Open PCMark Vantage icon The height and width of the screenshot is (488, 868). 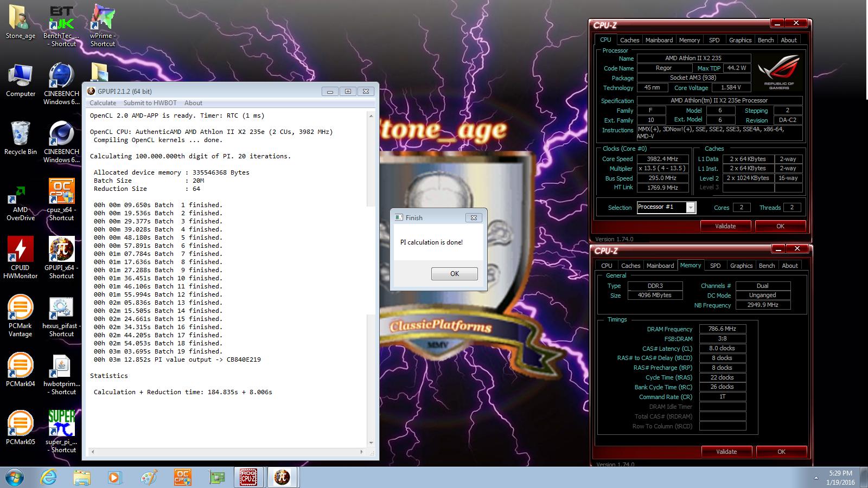(21, 316)
